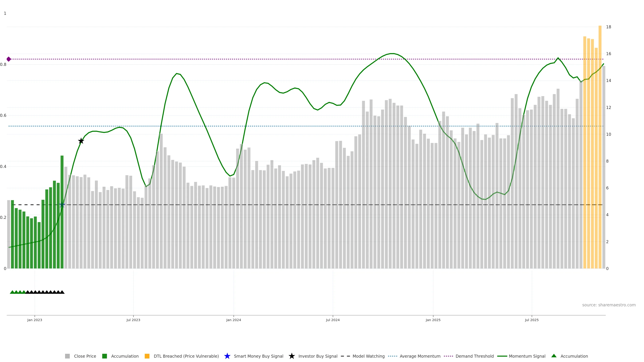
Task: Click the blue Smart Money Buy Signal star on chart
Action: (62, 205)
